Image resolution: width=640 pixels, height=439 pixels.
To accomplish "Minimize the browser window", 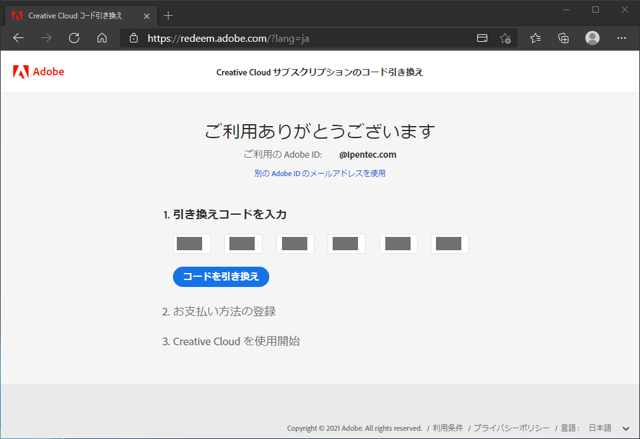I will tap(566, 10).
